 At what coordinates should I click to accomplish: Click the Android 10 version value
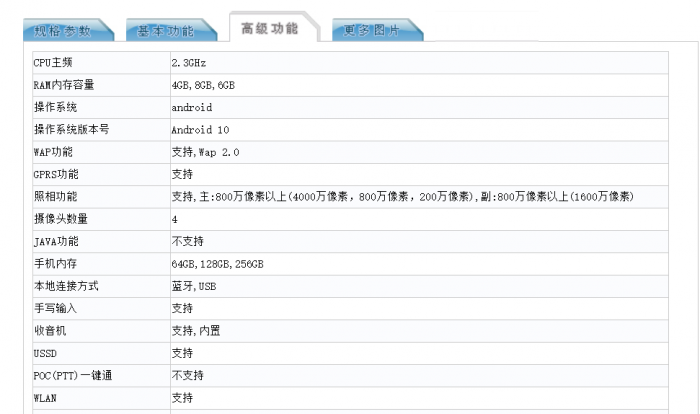[200, 130]
